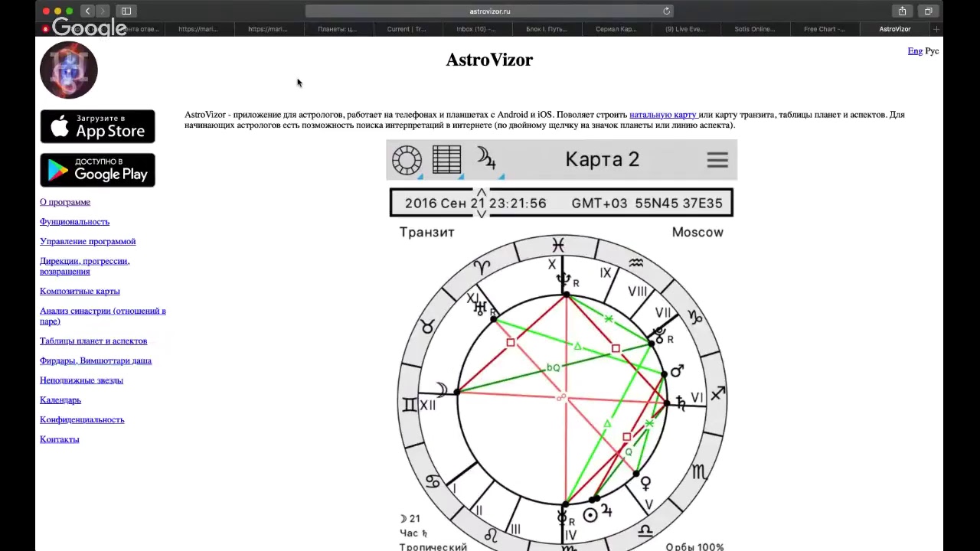Viewport: 980px width, 551px height.
Task: Click the astrovizor.ru address bar
Action: coord(490,11)
